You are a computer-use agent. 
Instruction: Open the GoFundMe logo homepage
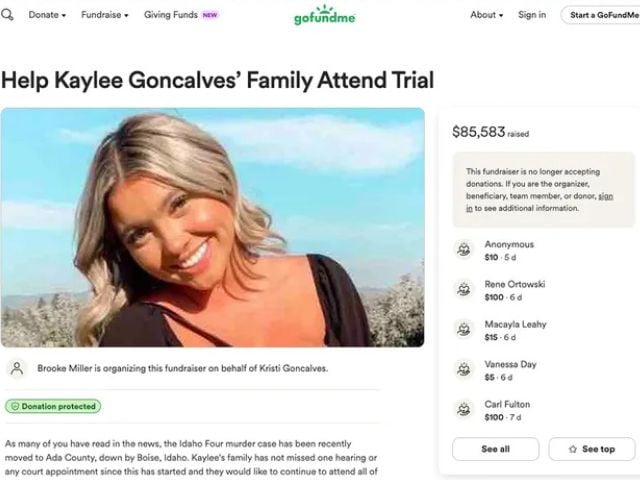click(x=324, y=16)
